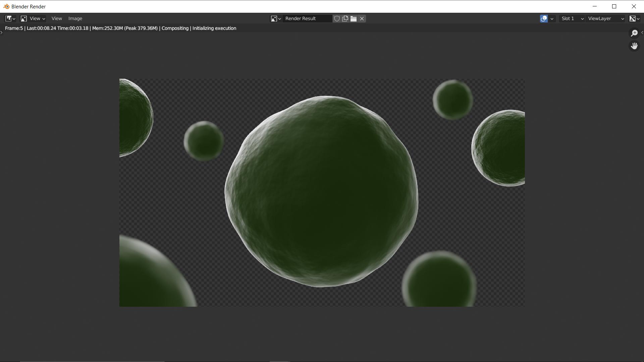
Task: Close the Blender Render window
Action: coord(634,6)
